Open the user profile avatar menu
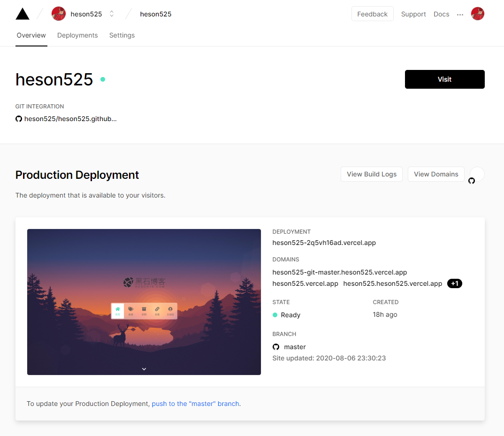 478,14
